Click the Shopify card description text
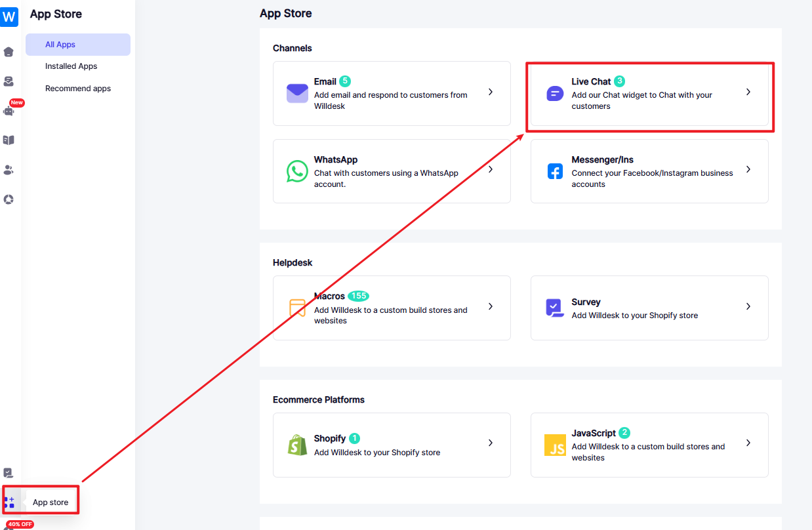This screenshot has height=530, width=812. pos(377,453)
